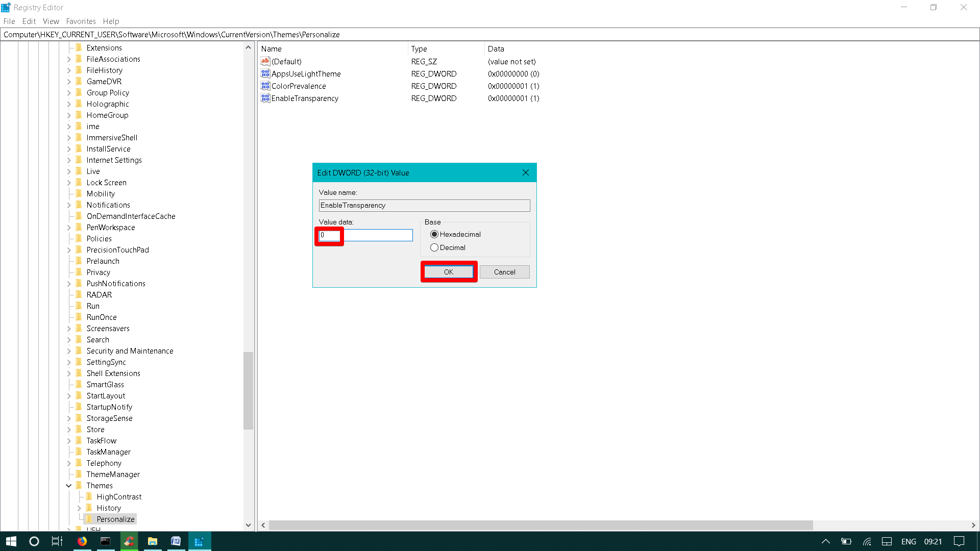980x551 pixels.
Task: Click the tree pane vertical scrollbar thumb
Action: [249, 390]
